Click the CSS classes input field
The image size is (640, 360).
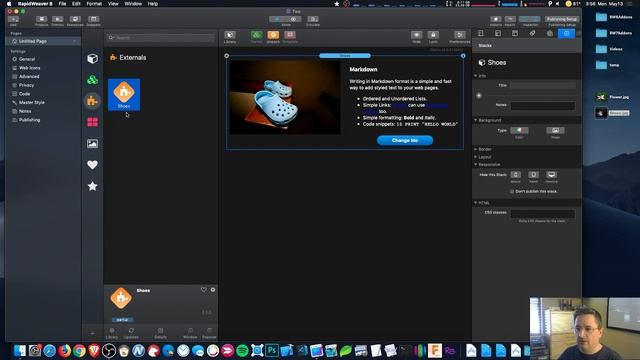(542, 214)
